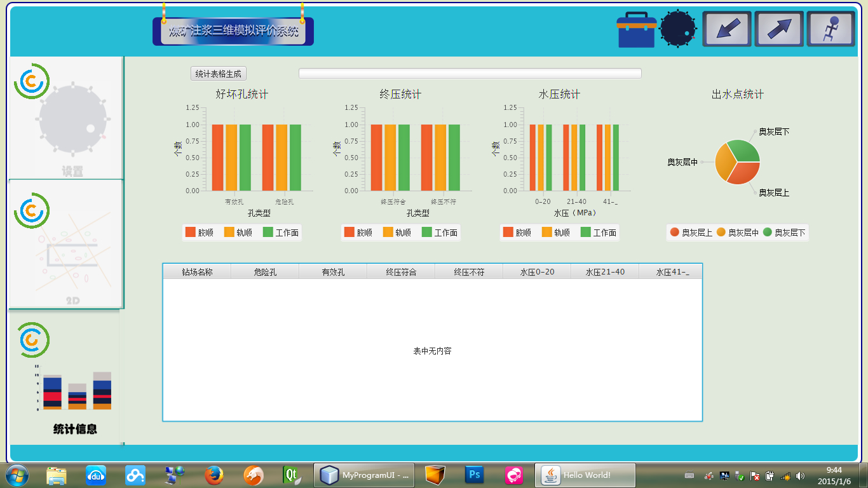Open the Baidu cloud icon on taskbar

click(135, 475)
